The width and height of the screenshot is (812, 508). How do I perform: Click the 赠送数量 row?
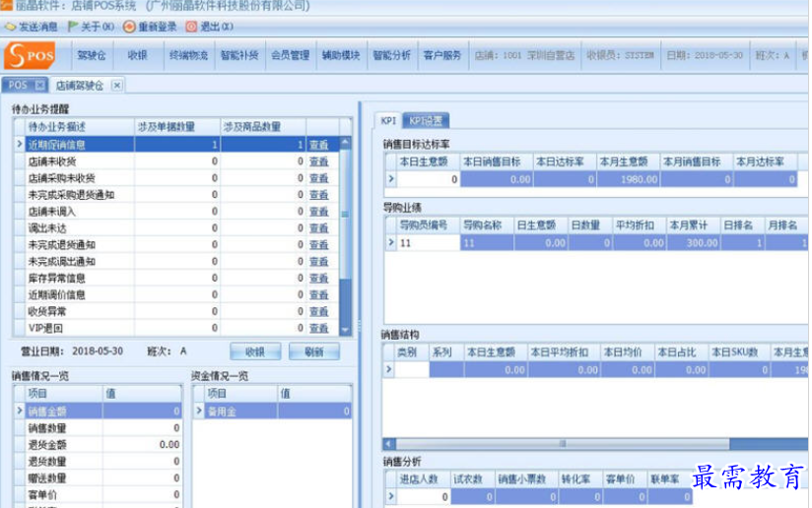pyautogui.click(x=99, y=477)
